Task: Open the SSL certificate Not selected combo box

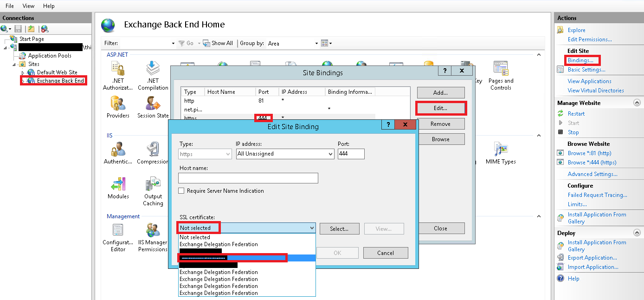Action: point(247,228)
